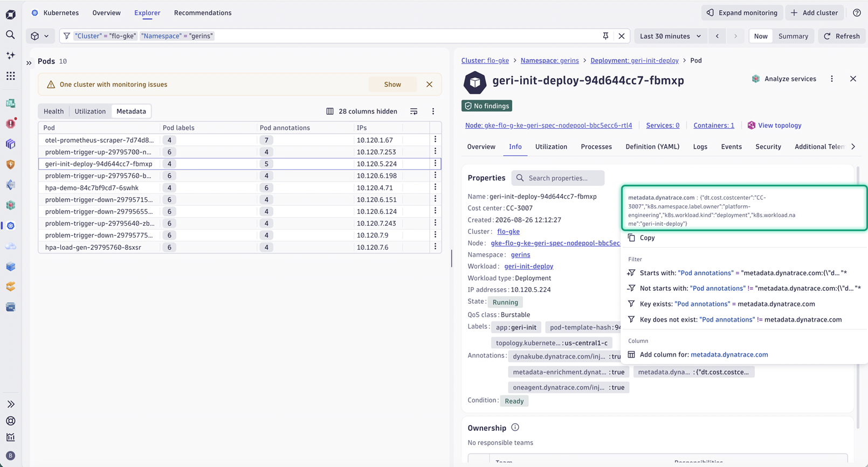
Task: Open the apps grid launcher
Action: tap(10, 76)
